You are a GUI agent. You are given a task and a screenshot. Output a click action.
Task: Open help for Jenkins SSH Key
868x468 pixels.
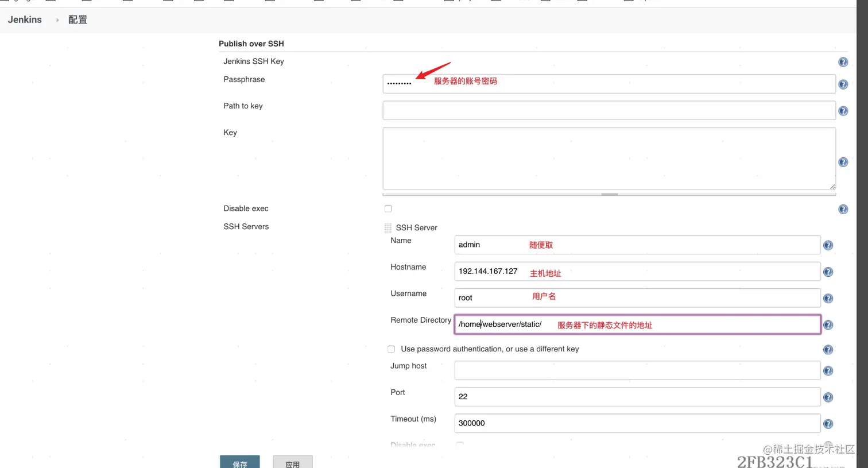(x=843, y=62)
